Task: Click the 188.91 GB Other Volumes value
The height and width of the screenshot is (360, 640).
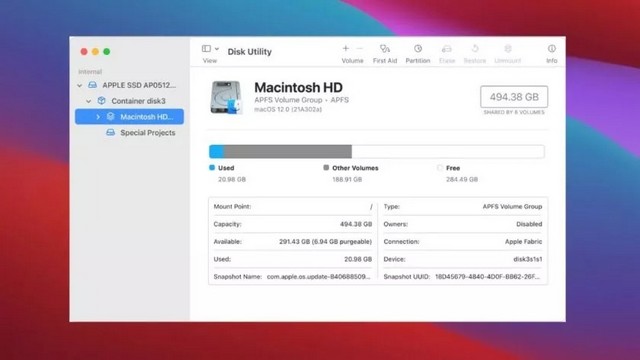Action: point(347,179)
